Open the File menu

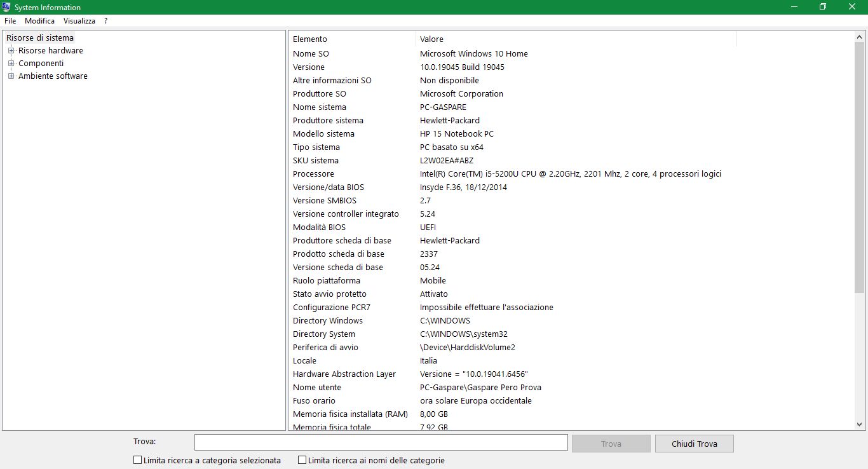click(10, 21)
